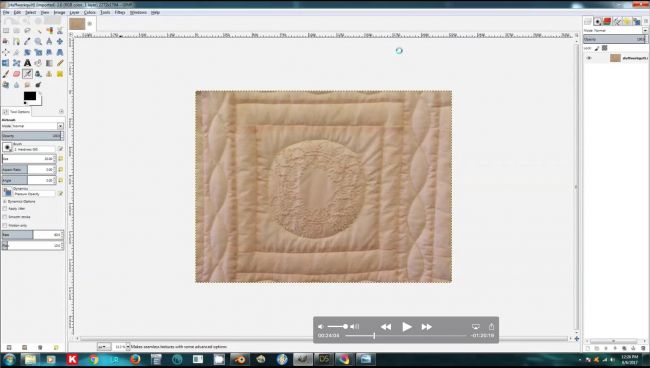Select the Move tool
This screenshot has height=368, width=650.
pos(60,41)
